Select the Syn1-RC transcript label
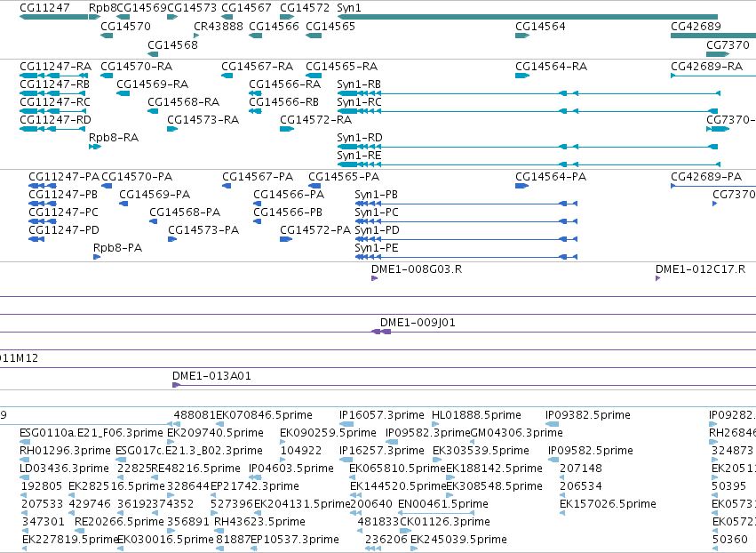 359,102
